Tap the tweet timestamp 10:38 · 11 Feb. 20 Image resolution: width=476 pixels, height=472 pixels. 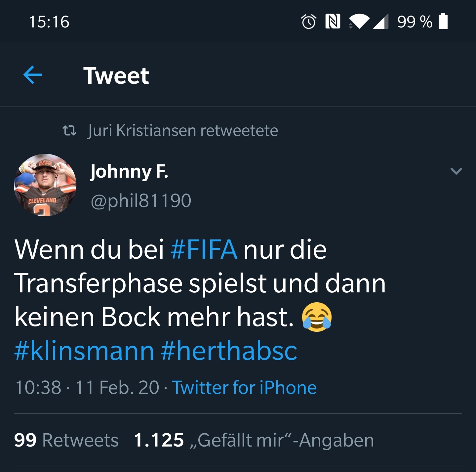coord(87,387)
